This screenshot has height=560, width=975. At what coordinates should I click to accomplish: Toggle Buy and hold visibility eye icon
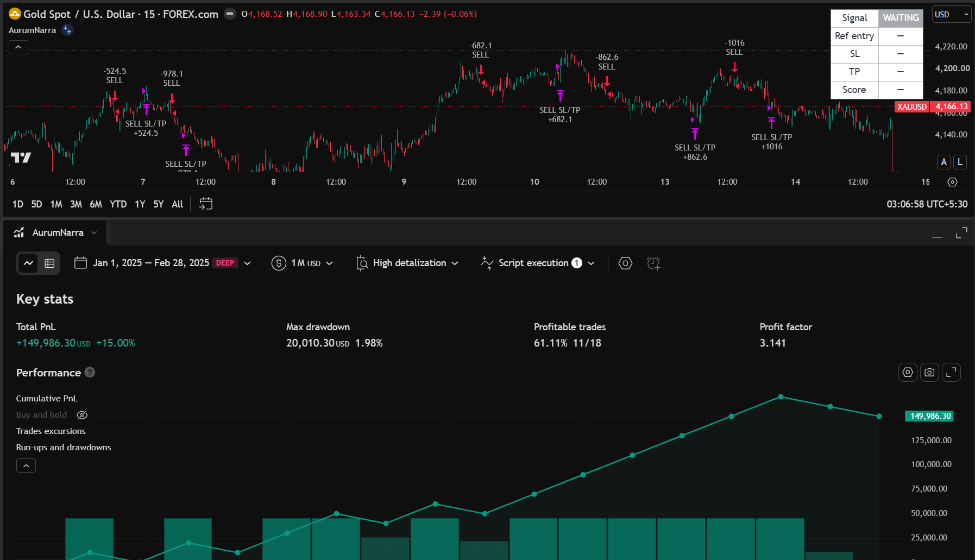point(82,415)
